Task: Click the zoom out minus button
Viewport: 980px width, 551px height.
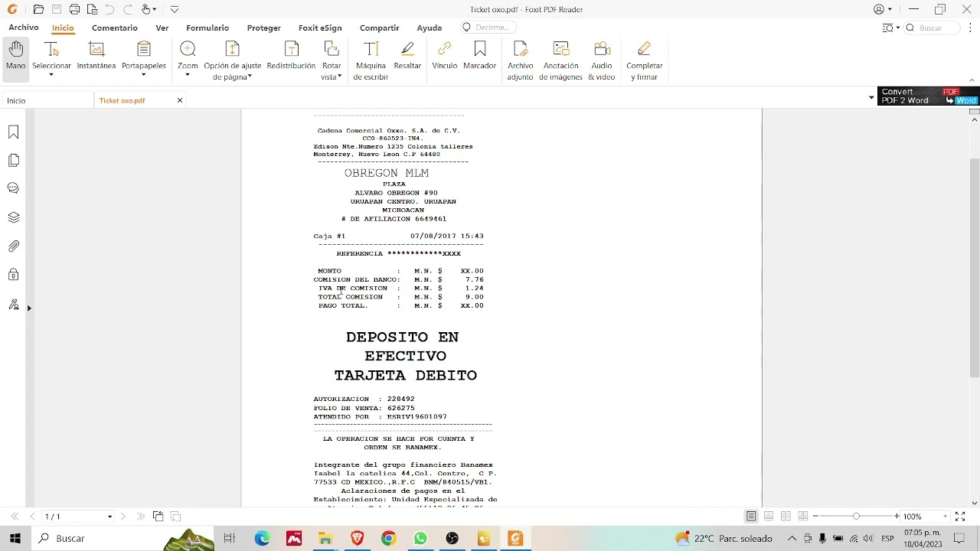Action: click(x=815, y=517)
